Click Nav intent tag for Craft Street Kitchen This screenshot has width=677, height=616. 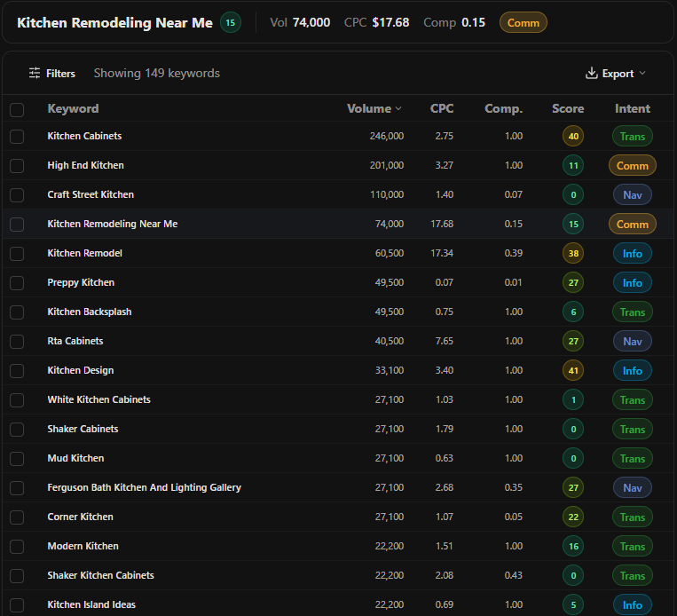633,194
